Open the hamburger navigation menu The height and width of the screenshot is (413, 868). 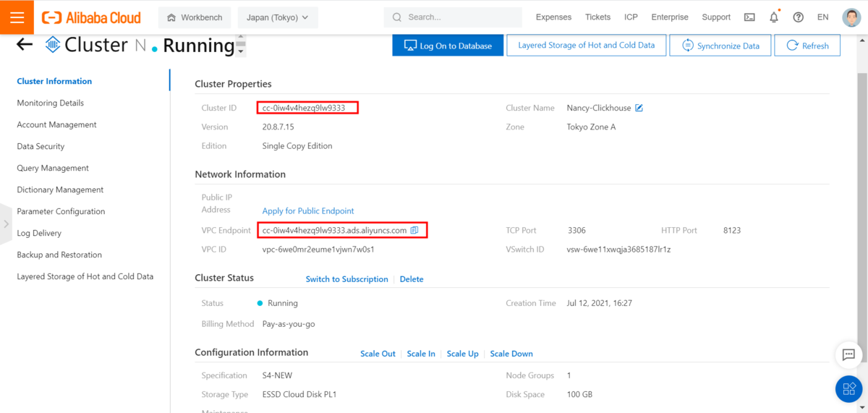point(17,17)
